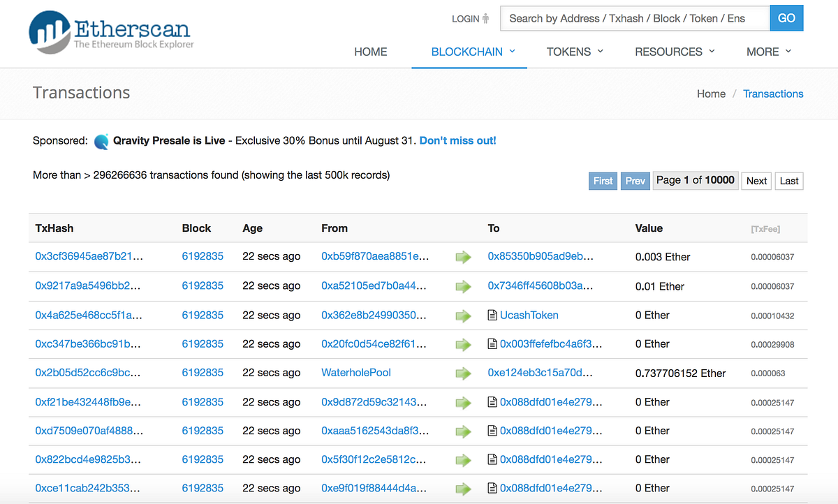The image size is (838, 504).
Task: Click the green arrow on the WaterholePool row
Action: [x=463, y=373]
